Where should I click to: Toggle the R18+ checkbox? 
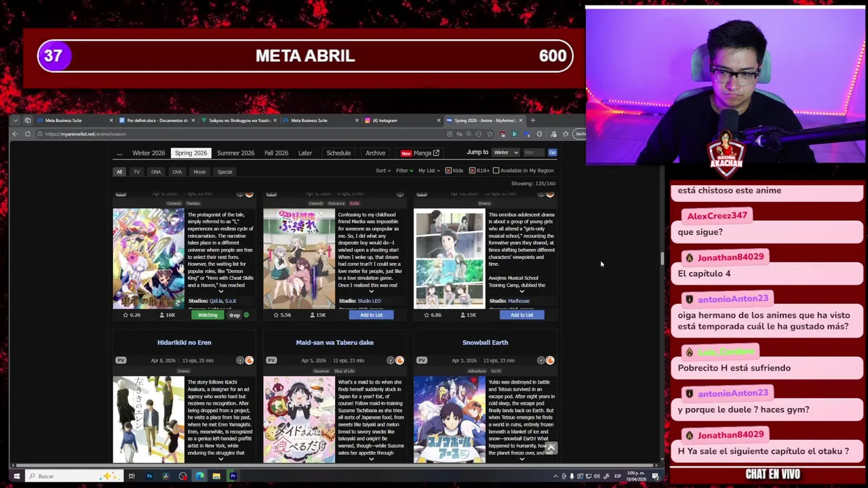(x=472, y=171)
